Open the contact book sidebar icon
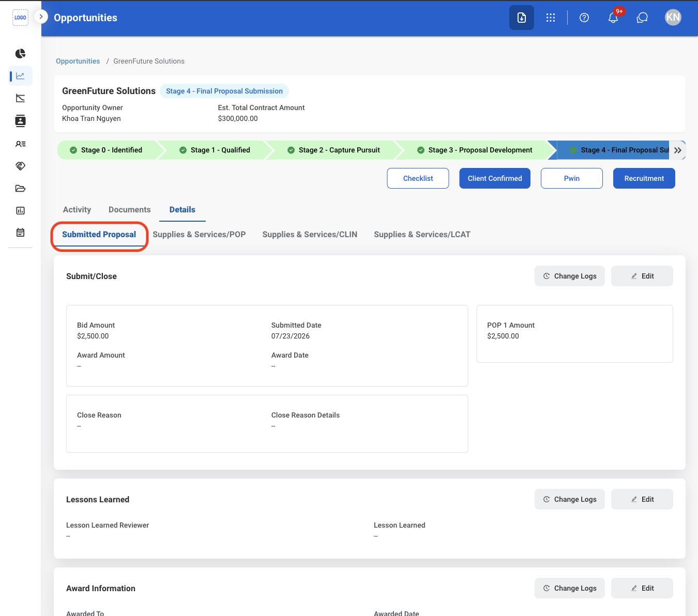 (x=21, y=121)
